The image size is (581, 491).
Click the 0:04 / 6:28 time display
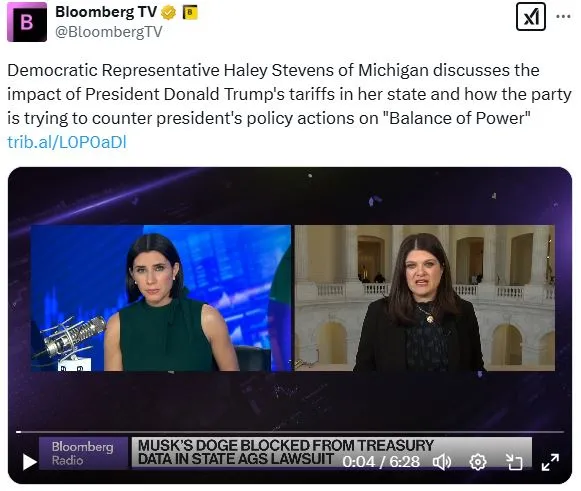[381, 462]
